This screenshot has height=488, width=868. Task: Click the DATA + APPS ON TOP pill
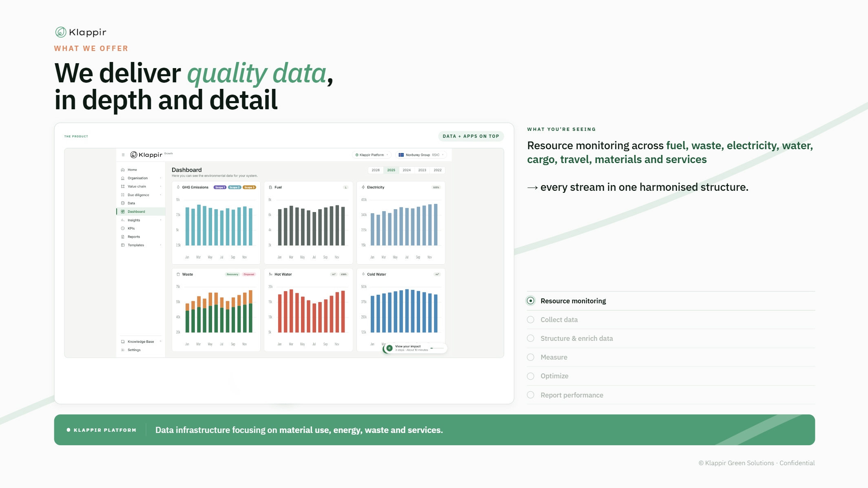[x=471, y=136]
